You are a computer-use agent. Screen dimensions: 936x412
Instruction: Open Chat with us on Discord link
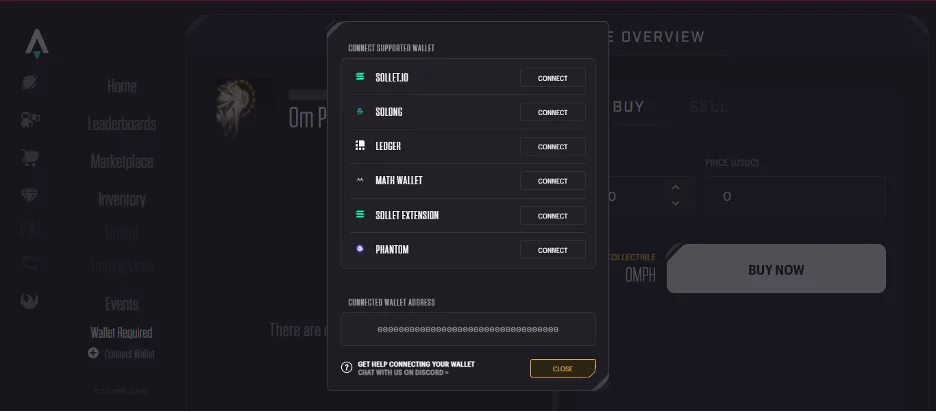click(x=403, y=373)
